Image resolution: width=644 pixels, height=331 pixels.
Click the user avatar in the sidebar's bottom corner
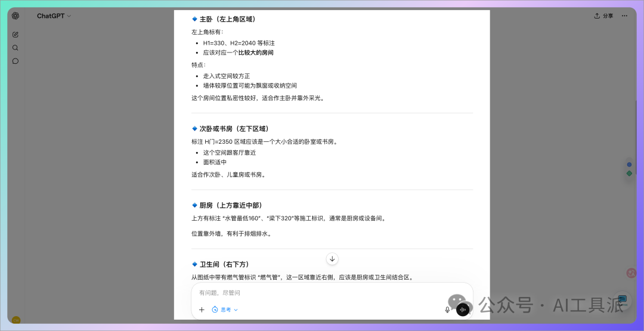pyautogui.click(x=16, y=320)
